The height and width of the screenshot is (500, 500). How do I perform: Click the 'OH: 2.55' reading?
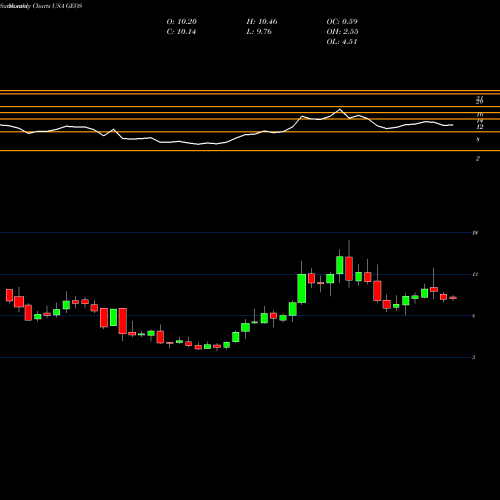pos(342,32)
